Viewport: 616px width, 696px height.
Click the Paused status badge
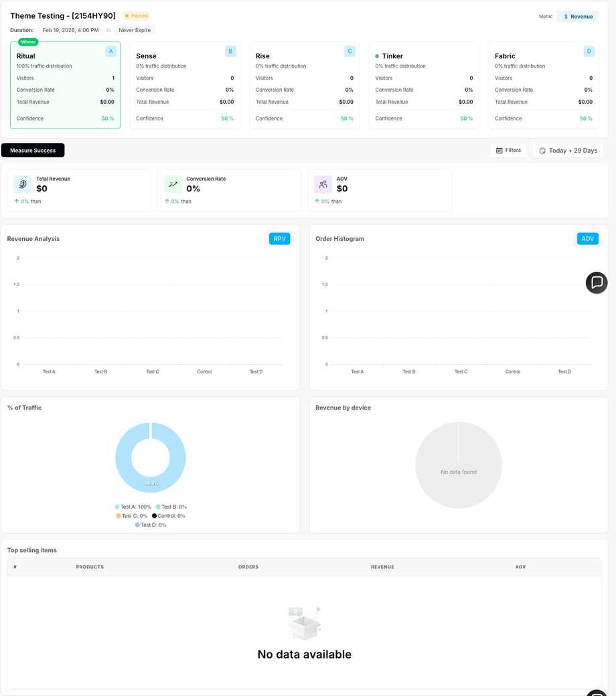click(137, 16)
